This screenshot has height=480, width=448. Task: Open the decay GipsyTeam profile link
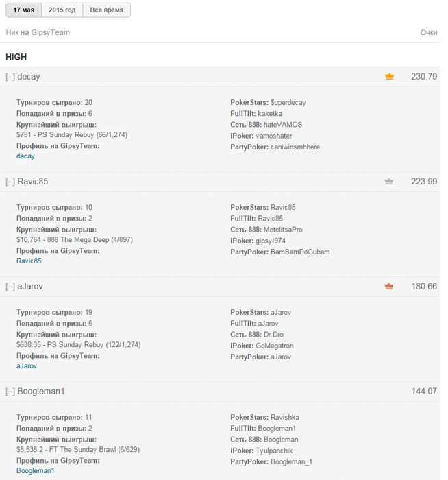[x=25, y=156]
